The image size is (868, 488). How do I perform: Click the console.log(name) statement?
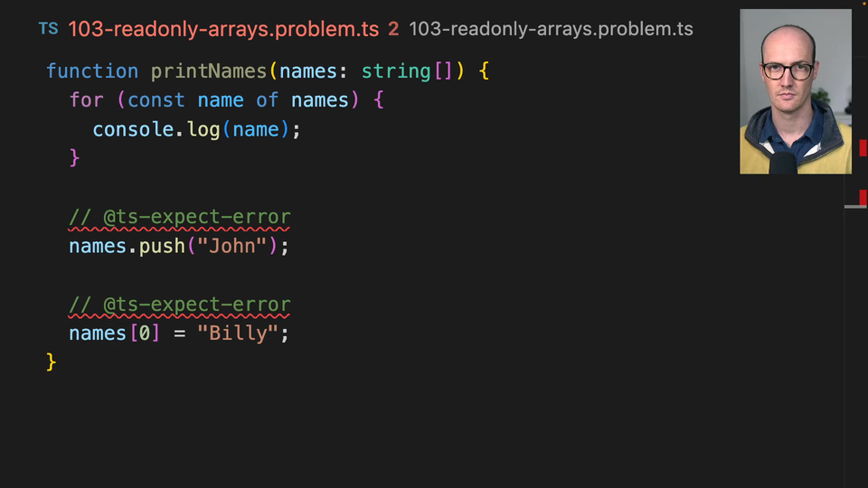[196, 129]
